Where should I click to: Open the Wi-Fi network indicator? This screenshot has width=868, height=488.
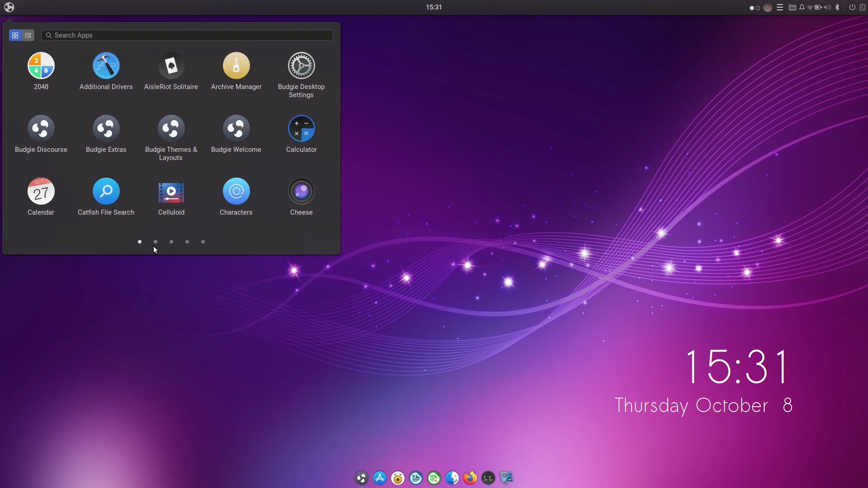[810, 7]
